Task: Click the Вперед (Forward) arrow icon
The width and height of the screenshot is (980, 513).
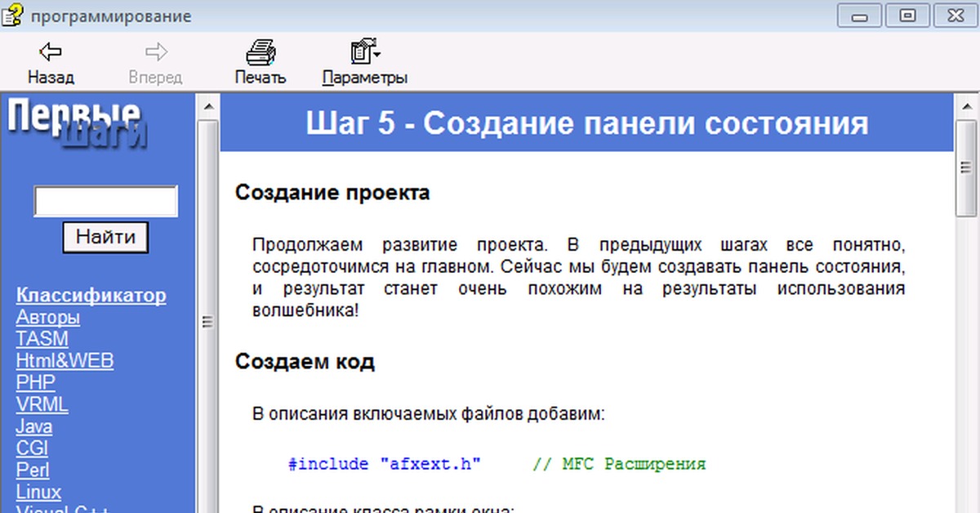Action: [x=155, y=53]
